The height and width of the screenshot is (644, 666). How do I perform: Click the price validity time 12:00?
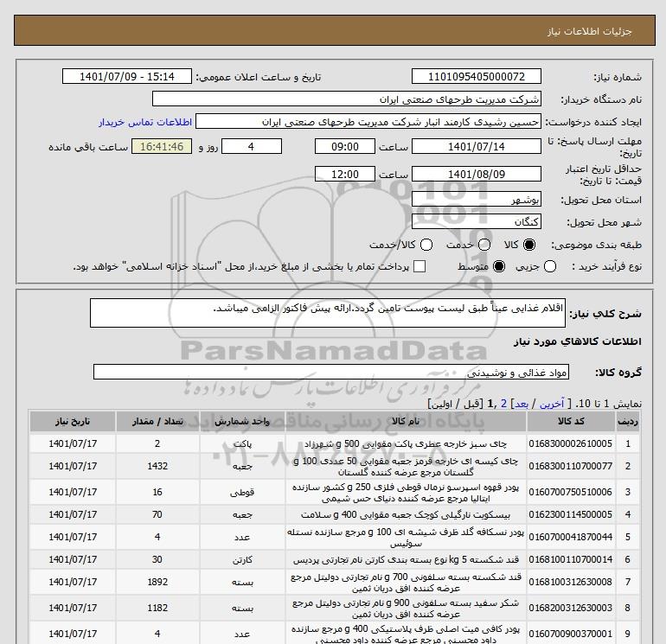pyautogui.click(x=345, y=174)
